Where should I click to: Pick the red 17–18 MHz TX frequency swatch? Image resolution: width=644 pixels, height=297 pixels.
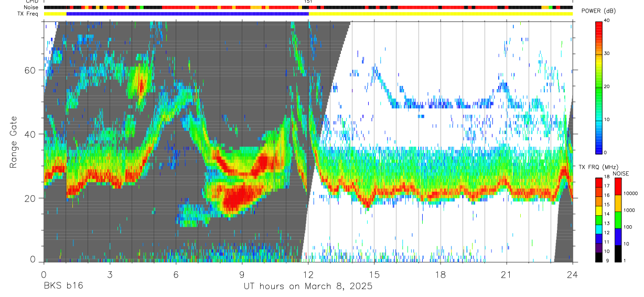click(599, 182)
